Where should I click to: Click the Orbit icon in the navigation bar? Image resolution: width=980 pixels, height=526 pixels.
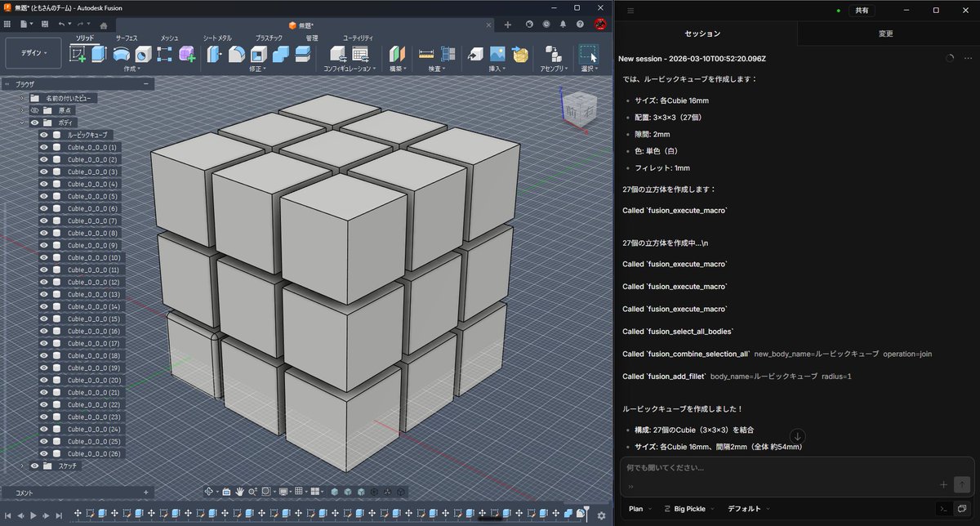[209, 491]
